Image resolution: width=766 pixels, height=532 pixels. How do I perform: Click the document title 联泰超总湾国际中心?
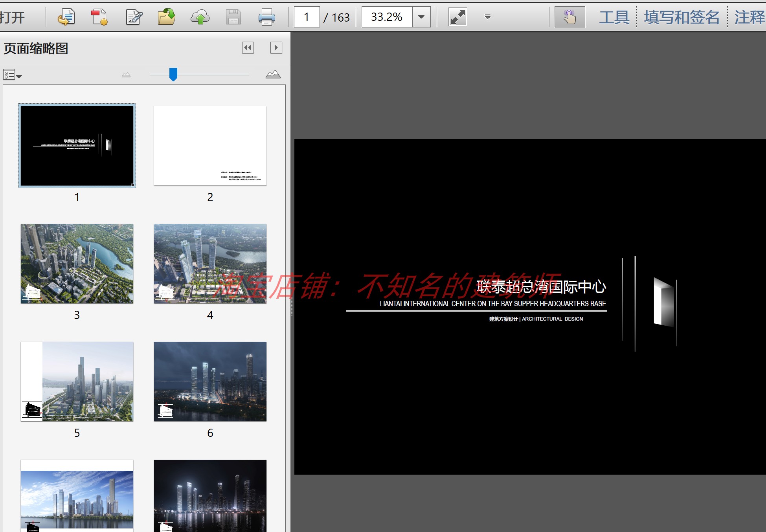[x=542, y=287]
